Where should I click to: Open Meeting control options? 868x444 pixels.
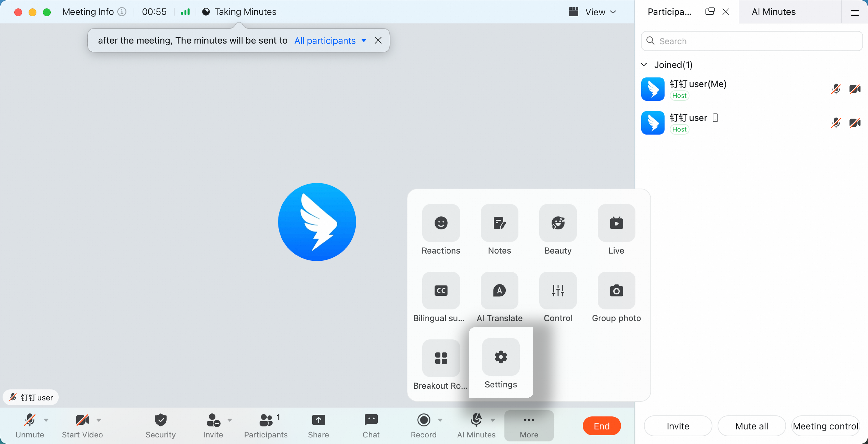click(x=825, y=426)
